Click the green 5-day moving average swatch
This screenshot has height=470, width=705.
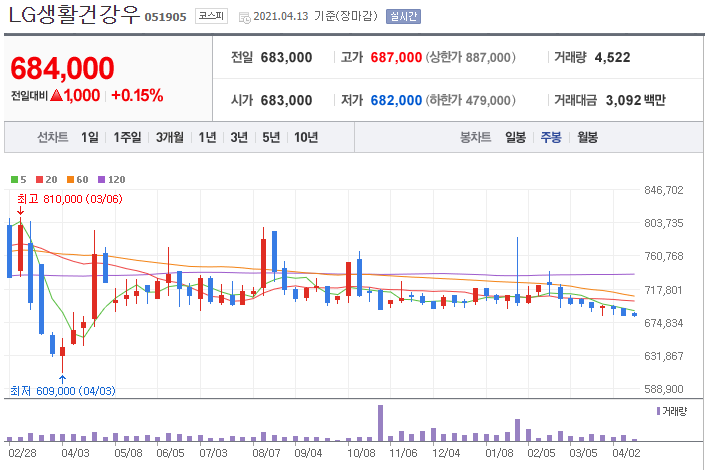14,179
